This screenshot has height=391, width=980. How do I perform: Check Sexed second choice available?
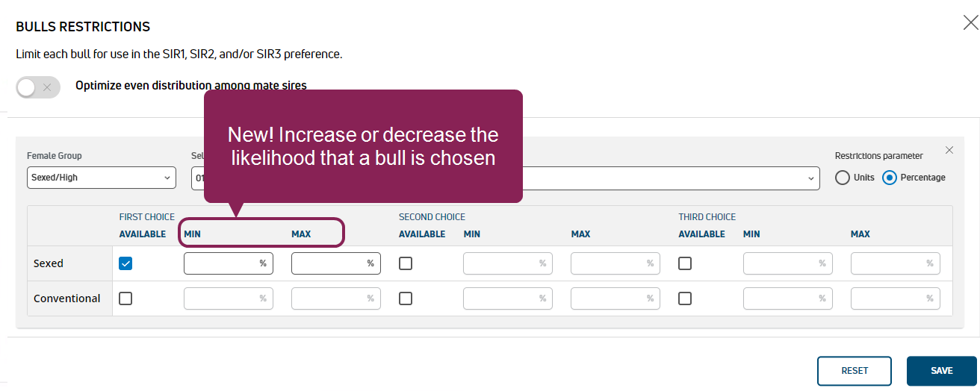tap(406, 263)
